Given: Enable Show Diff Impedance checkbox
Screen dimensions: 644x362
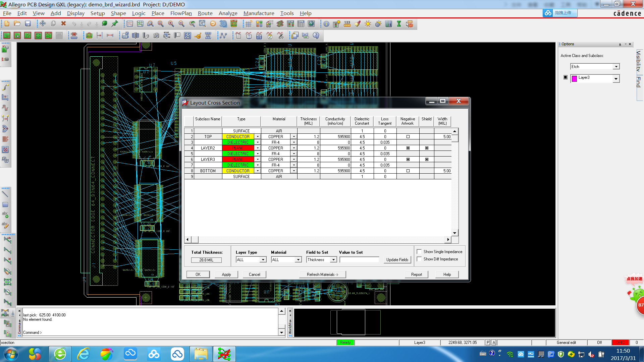Looking at the screenshot, I should pos(419,259).
